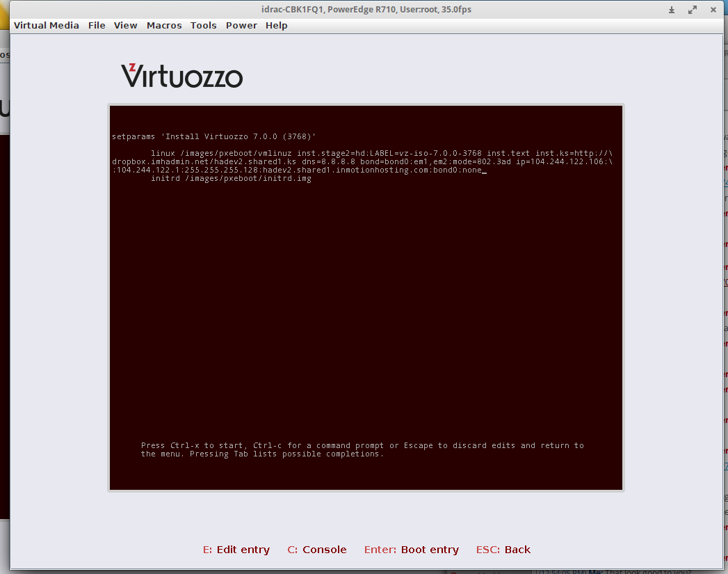Click the minimize arrow icon in title bar
This screenshot has width=728, height=574.
coord(672,10)
